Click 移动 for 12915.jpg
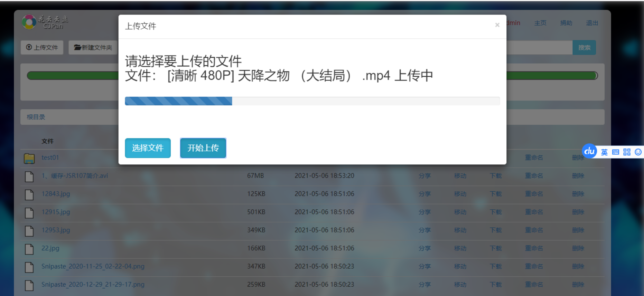This screenshot has height=296, width=644. point(460,212)
